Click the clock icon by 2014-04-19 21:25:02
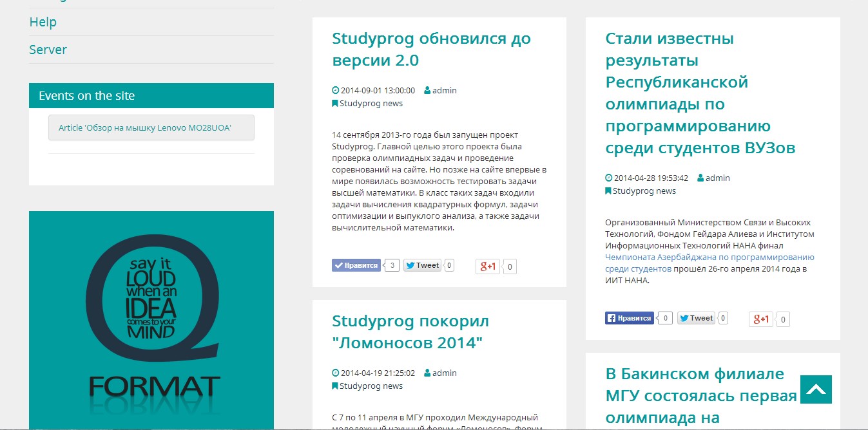 tap(335, 373)
